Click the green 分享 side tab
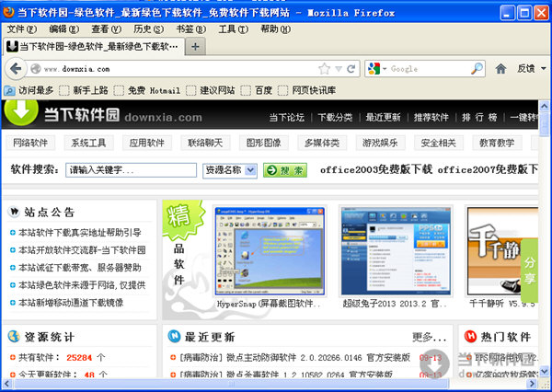 [530, 269]
